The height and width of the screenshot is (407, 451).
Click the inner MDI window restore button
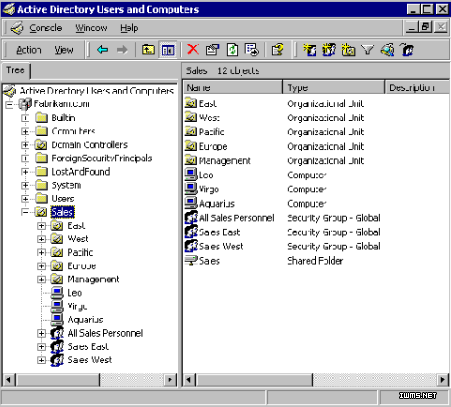(x=426, y=27)
